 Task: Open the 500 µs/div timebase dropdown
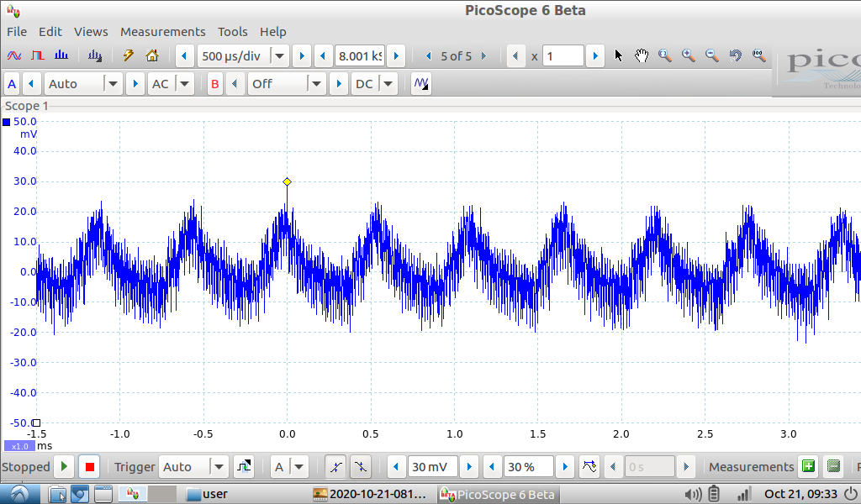click(279, 56)
